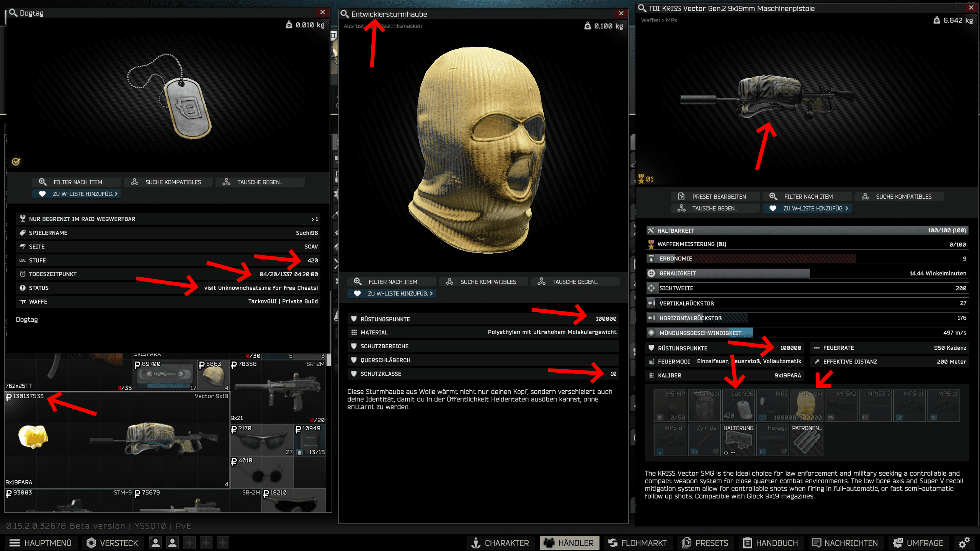Select the Patronen mod slot
980x551 pixels.
(807, 440)
